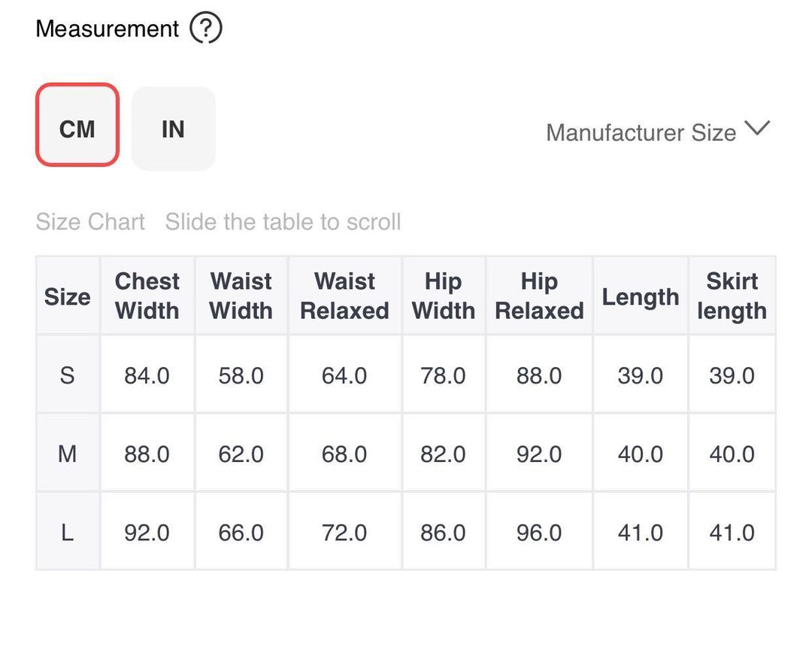Viewport: 812px width, 659px height.
Task: Expand the Manufacturer Size chevron arrow
Action: (757, 129)
